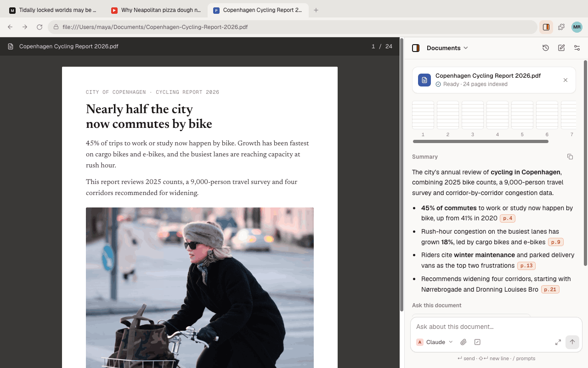This screenshot has width=588, height=368.
Task: Open slash prompts icon in composer
Action: tap(477, 342)
